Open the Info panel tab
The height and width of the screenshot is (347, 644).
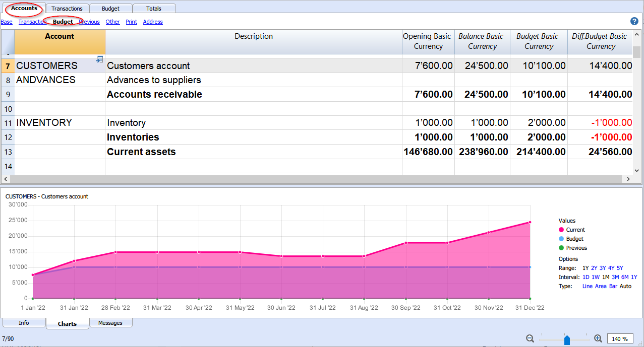[24, 323]
